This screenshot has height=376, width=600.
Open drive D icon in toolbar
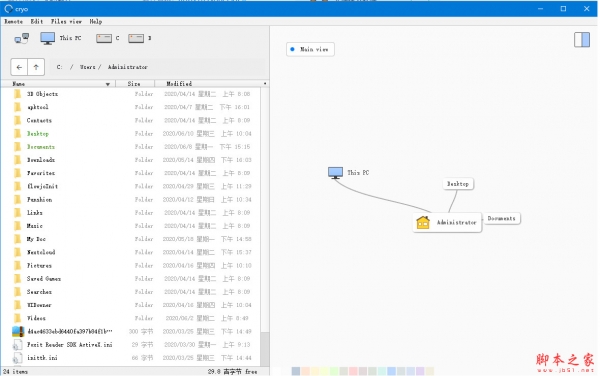click(x=136, y=38)
